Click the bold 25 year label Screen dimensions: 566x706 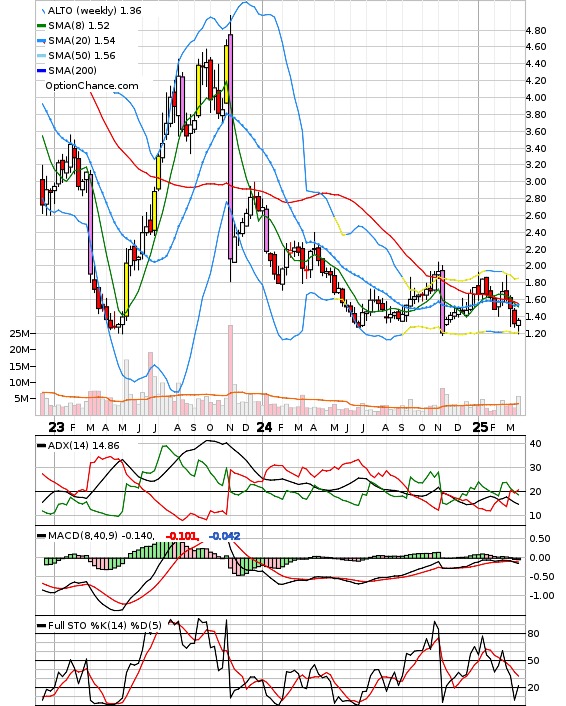click(x=480, y=427)
